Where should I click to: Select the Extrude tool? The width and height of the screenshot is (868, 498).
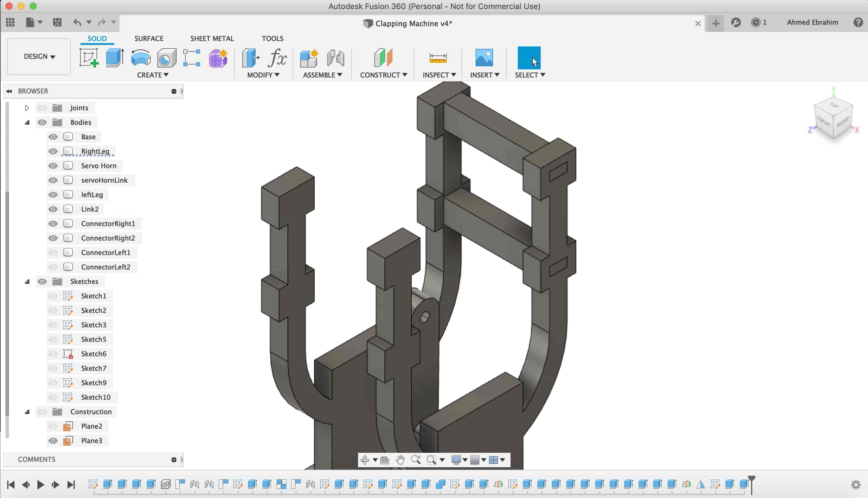[115, 58]
